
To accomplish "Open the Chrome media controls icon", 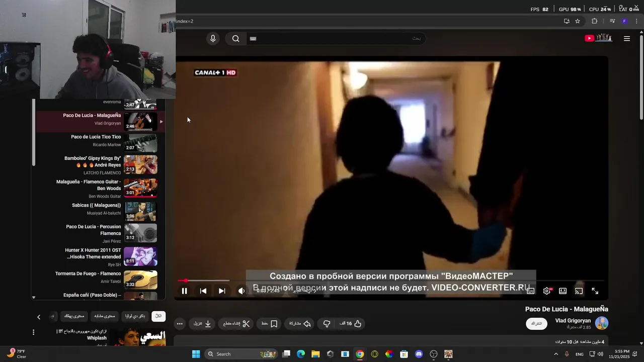I will pos(612,21).
